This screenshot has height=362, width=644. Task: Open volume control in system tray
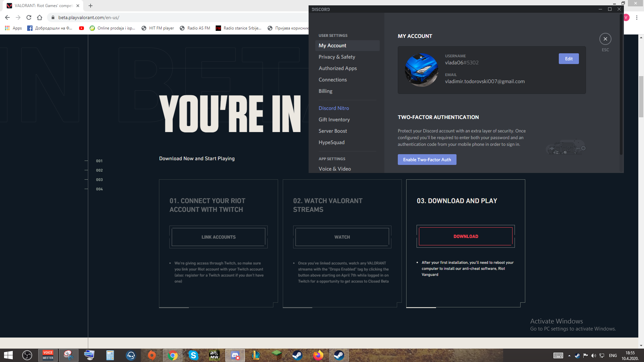click(594, 356)
